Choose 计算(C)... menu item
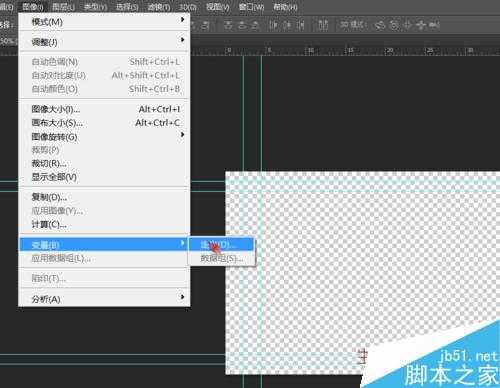Screen dimensions: 500x388 pos(104,225)
